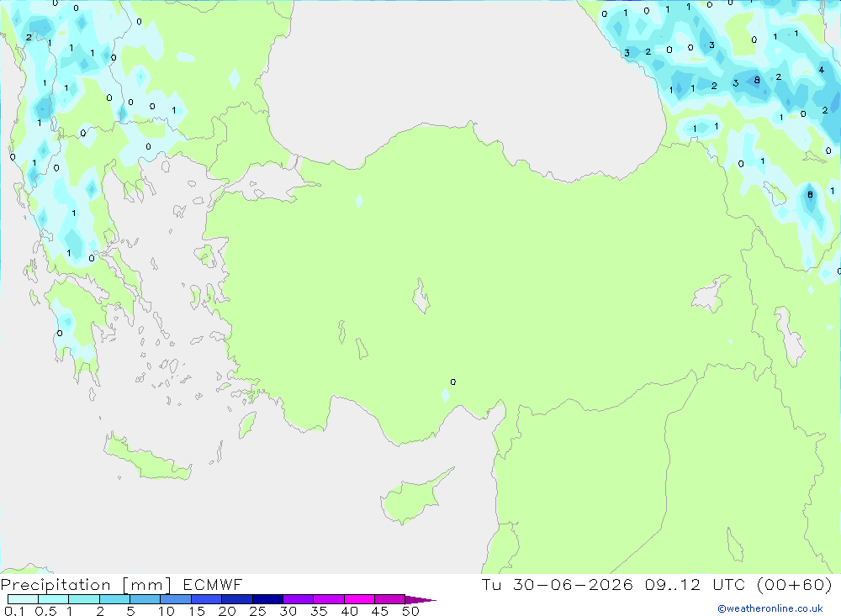Click the 25–30 mm navy legend swatch

[267, 599]
